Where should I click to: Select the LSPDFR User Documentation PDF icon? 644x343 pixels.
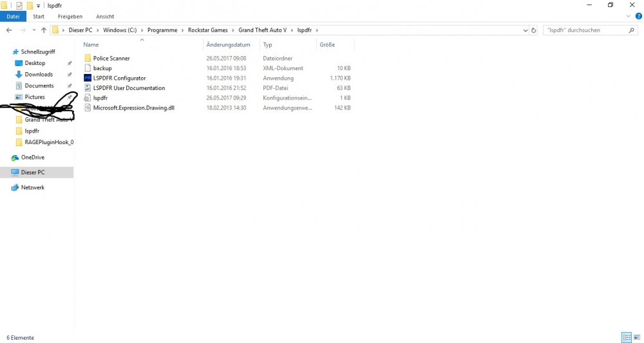88,88
